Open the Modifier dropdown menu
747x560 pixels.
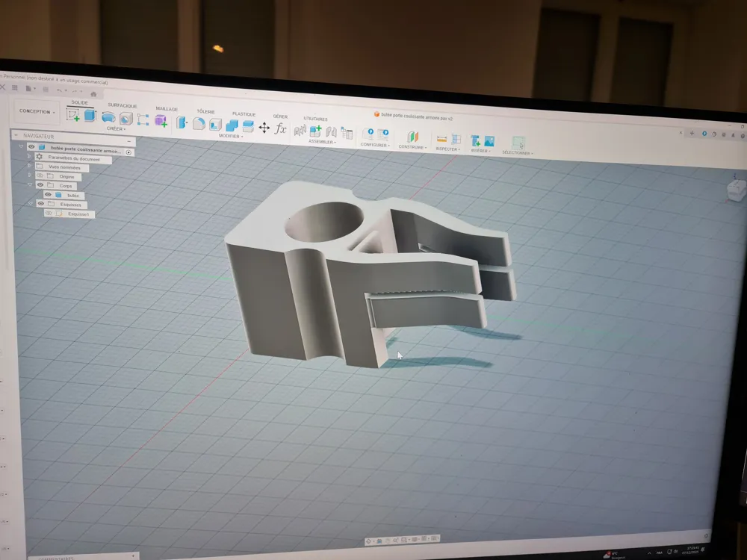tap(231, 136)
